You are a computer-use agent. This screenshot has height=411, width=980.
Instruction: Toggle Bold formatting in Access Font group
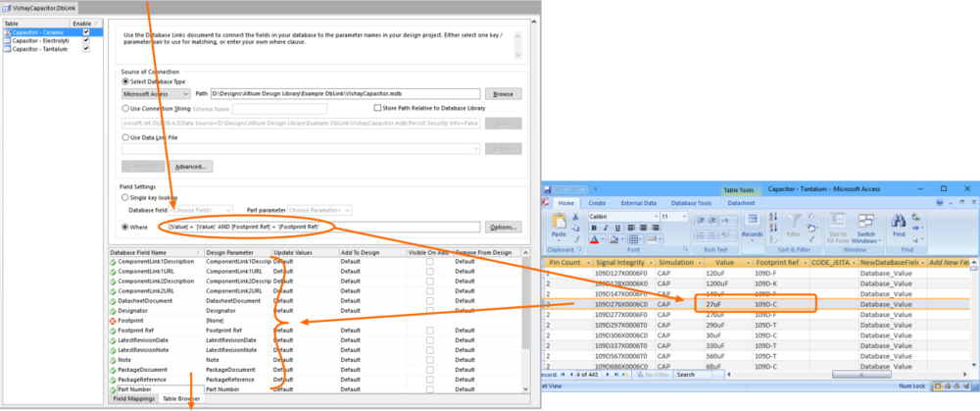point(594,228)
